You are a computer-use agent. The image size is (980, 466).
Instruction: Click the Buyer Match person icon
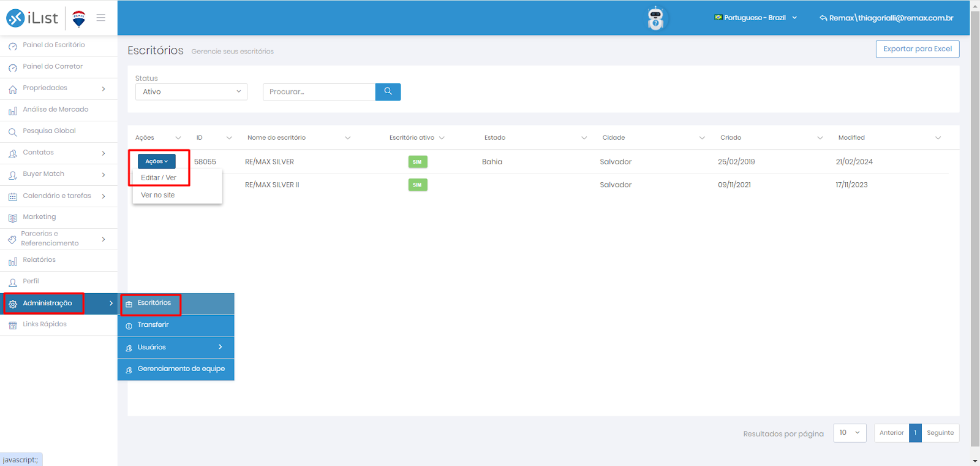13,175
